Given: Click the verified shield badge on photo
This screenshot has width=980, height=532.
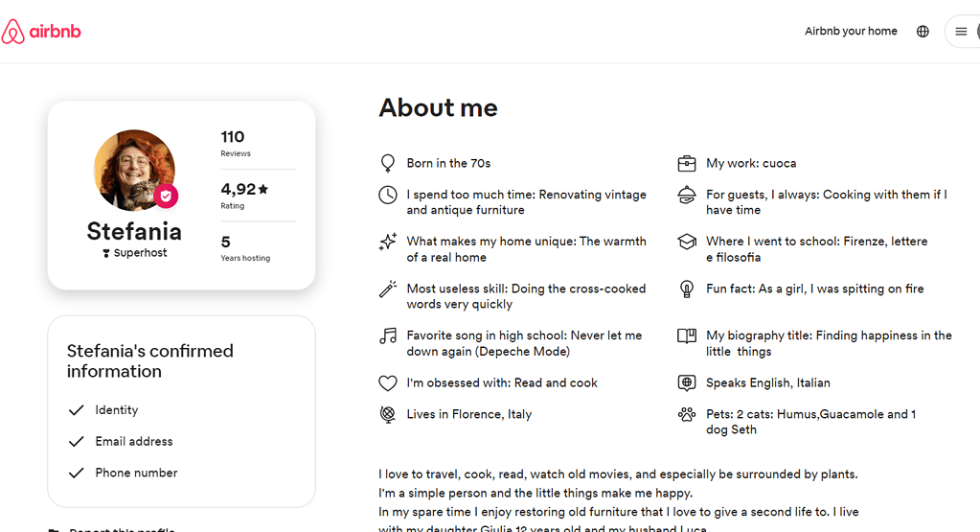Looking at the screenshot, I should [166, 197].
